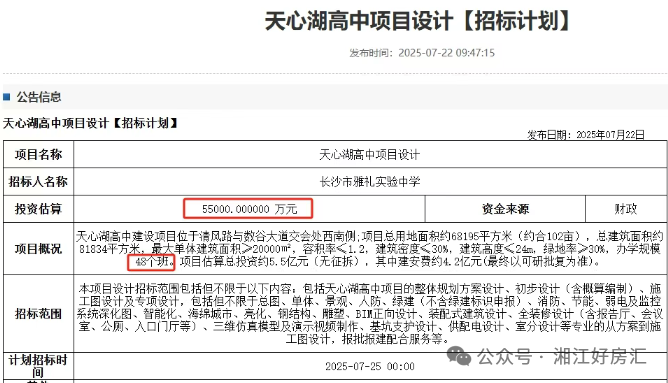Click the 财政 cell

626,209
